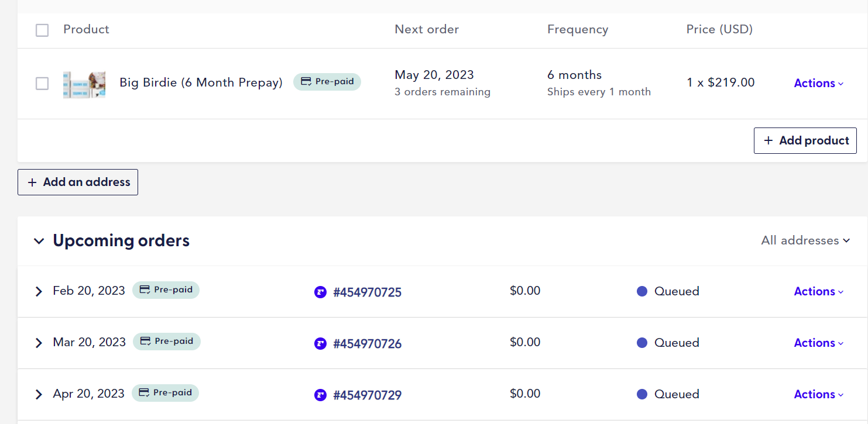The image size is (868, 424).
Task: Expand the Apr 20, 2023 order row
Action: pyautogui.click(x=39, y=394)
